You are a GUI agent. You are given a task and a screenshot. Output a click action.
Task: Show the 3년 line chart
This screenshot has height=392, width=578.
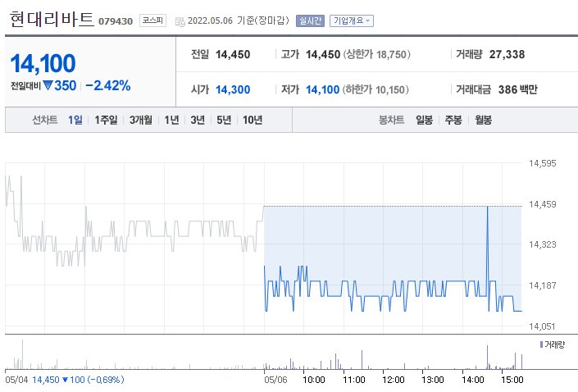coord(198,120)
